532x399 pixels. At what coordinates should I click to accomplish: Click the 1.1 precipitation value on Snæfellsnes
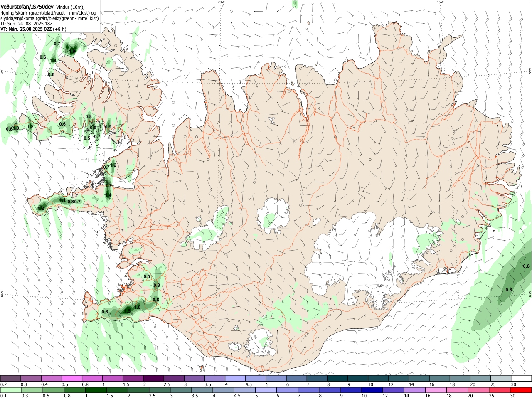pyautogui.click(x=62, y=200)
